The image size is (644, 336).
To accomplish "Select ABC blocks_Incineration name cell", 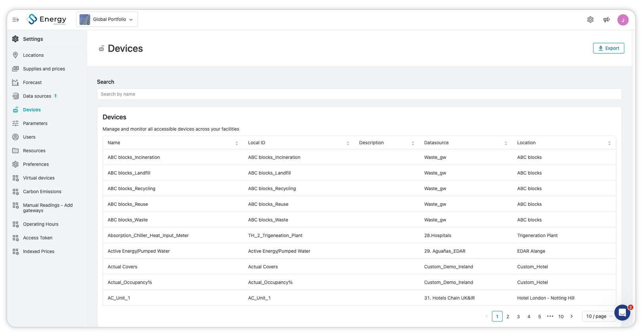I will click(134, 157).
